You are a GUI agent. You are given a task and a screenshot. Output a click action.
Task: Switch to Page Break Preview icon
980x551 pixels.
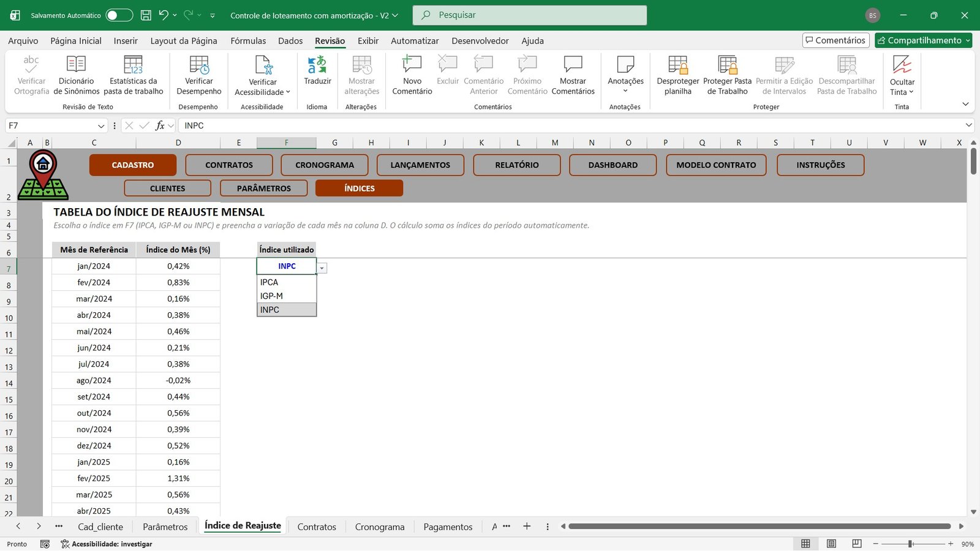[x=857, y=544]
